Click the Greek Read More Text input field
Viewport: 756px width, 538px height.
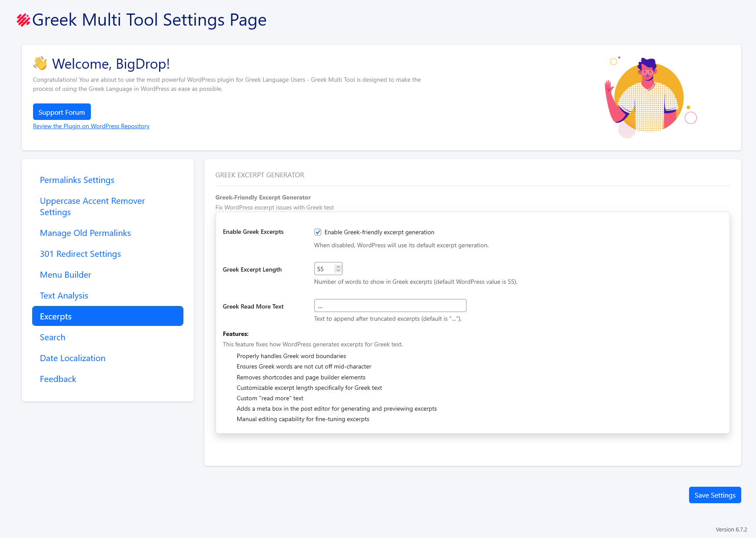390,306
